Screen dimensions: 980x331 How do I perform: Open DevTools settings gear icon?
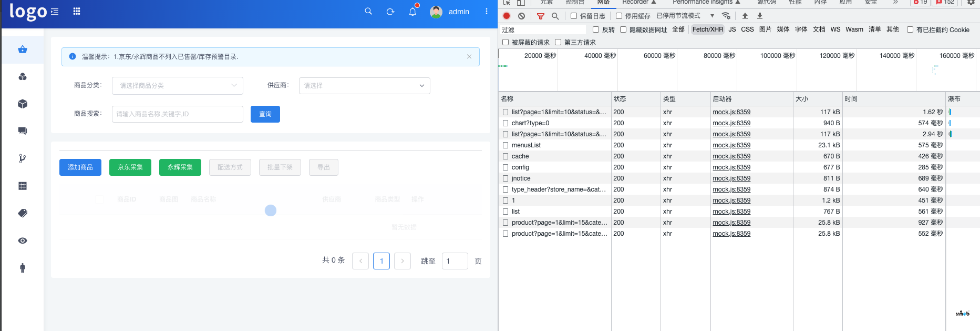[971, 2]
